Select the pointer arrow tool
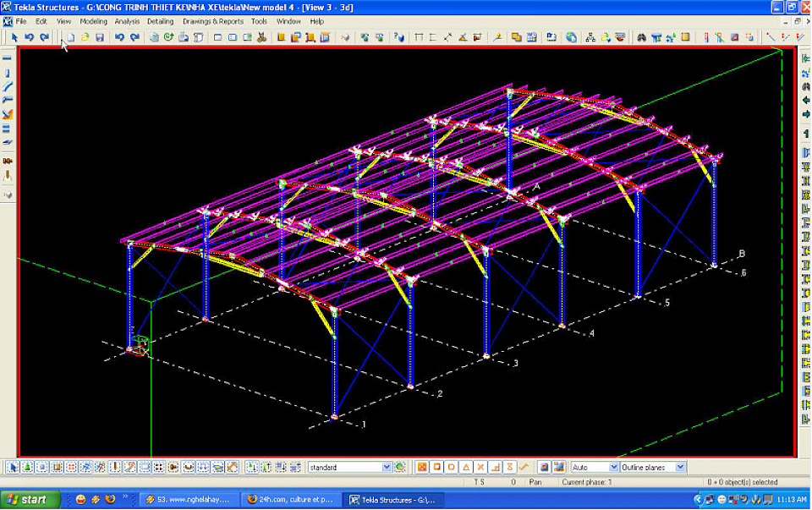This screenshot has width=812, height=510. pos(14,37)
